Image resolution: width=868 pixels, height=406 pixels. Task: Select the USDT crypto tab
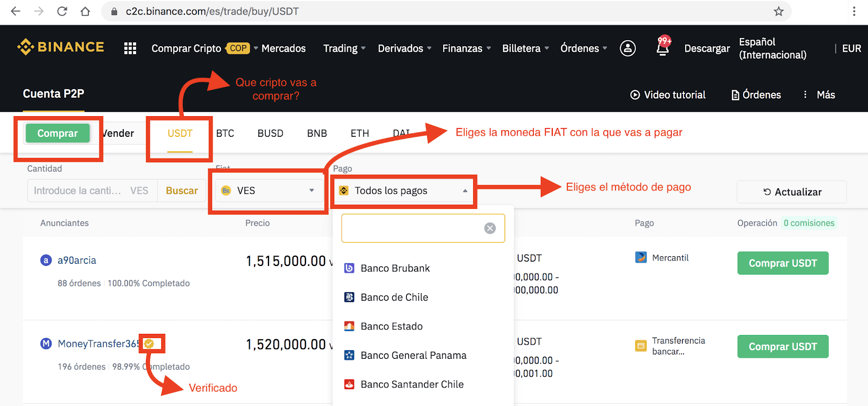pyautogui.click(x=180, y=133)
